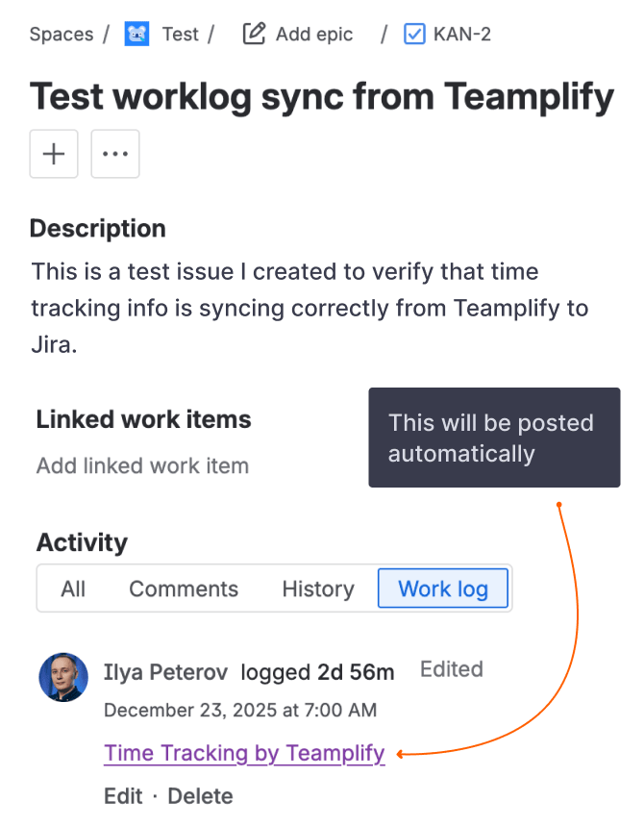Delete the work log entry
This screenshot has width=644, height=827.
[200, 796]
